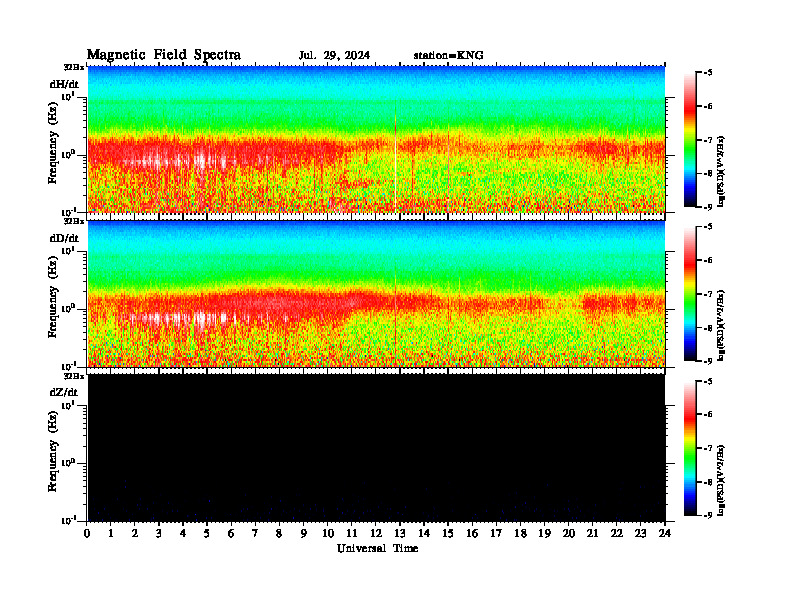Click the "-9" value on dH/dt color scale
Viewport: 792px width, 612px height.
(707, 207)
